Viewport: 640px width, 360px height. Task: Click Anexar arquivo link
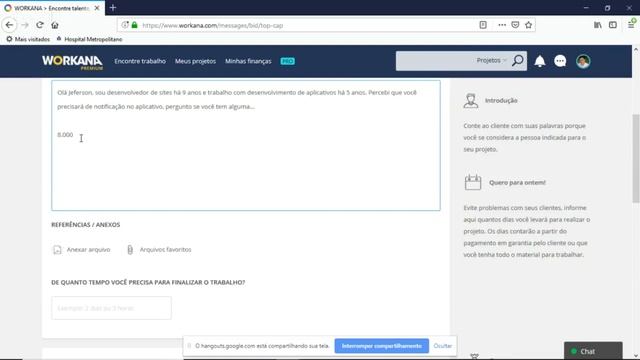pos(82,249)
